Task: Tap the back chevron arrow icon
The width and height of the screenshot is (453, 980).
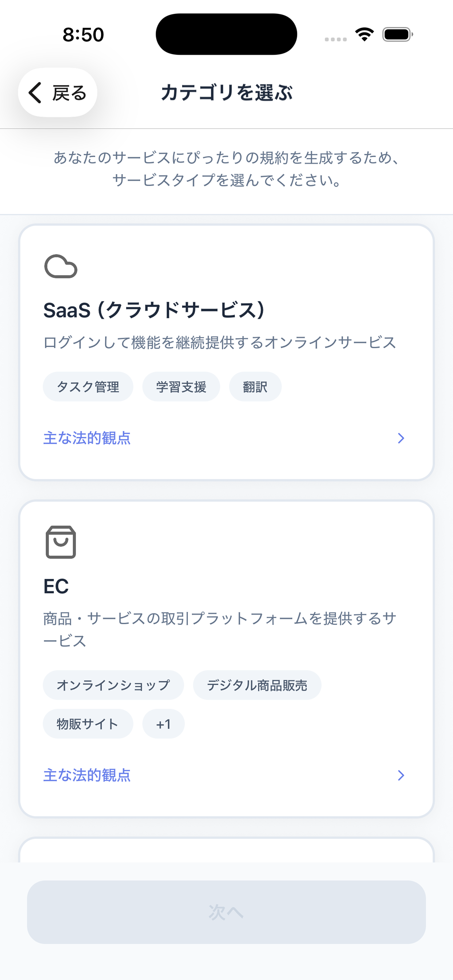Action: [35, 93]
